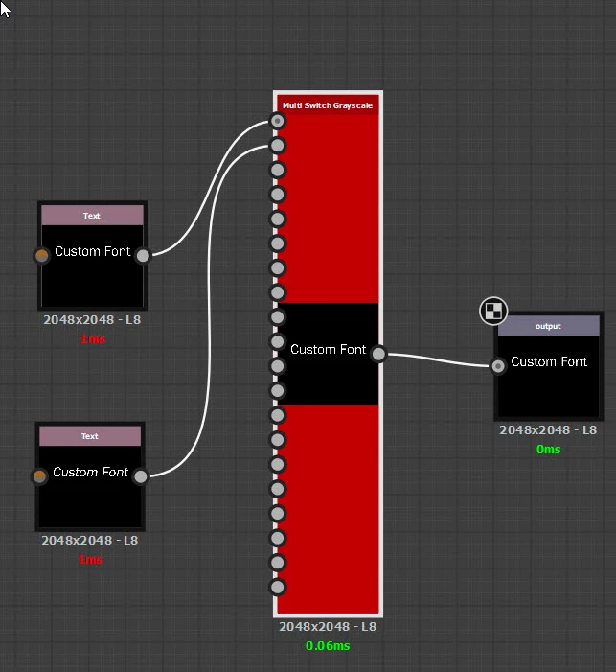
Task: Select the upper Text node title bar
Action: click(92, 215)
